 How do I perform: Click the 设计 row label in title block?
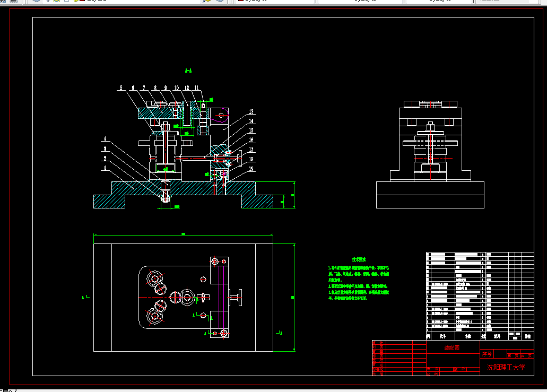(x=378, y=343)
